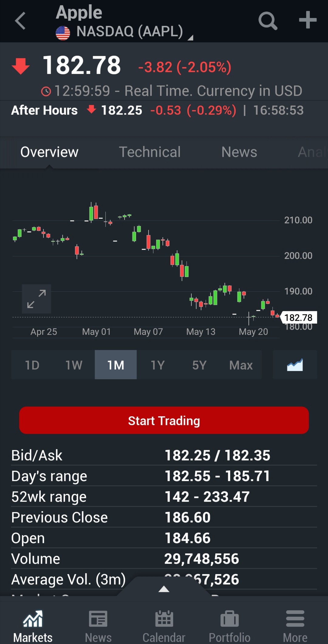328x644 pixels.
Task: Add Apple to watchlist with plus icon
Action: pos(308,20)
